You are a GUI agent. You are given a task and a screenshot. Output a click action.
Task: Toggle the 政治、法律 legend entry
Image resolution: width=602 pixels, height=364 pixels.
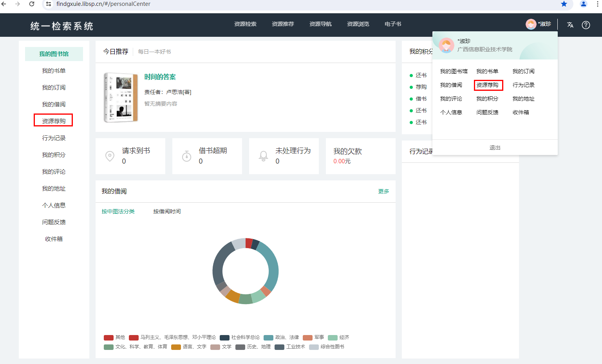point(281,337)
